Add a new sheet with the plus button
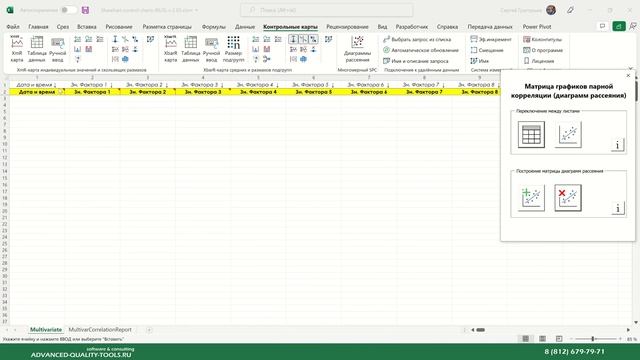640x360 pixels. pos(149,330)
